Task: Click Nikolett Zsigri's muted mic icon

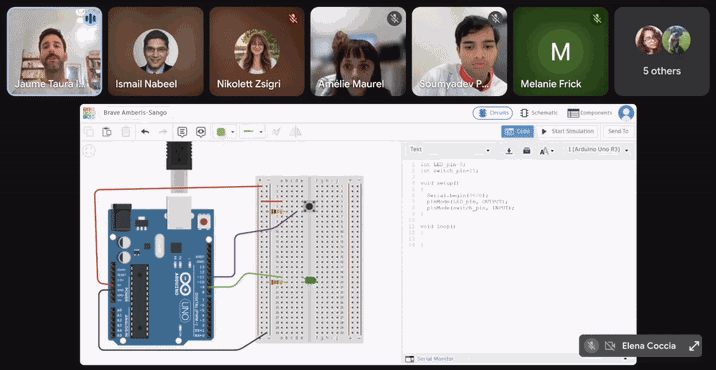Action: (293, 19)
